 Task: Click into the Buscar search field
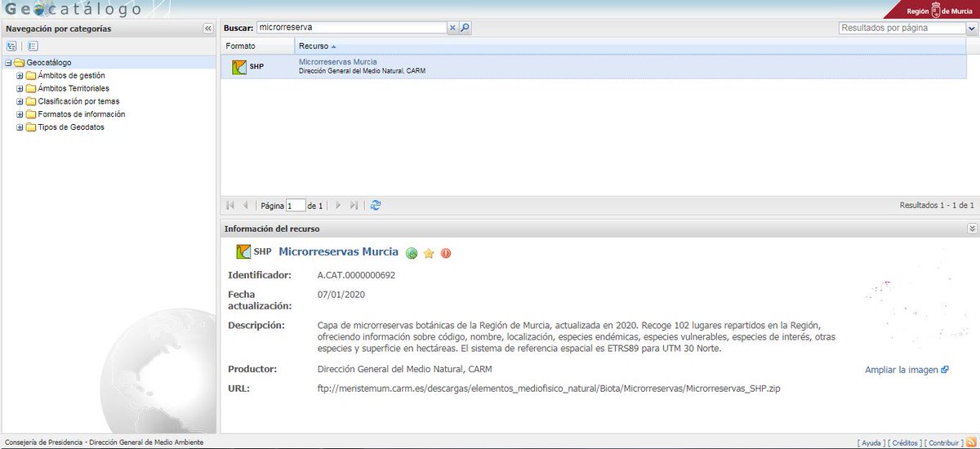click(x=352, y=28)
